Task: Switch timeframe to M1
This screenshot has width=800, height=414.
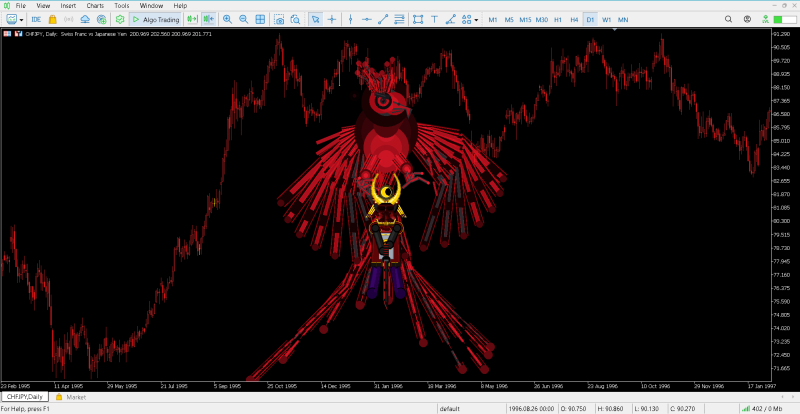Action: coord(493,20)
